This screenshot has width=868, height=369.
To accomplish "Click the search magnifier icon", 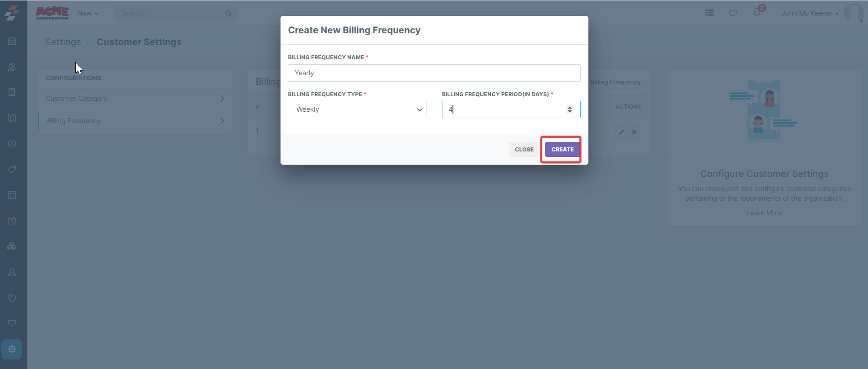I will tap(229, 13).
